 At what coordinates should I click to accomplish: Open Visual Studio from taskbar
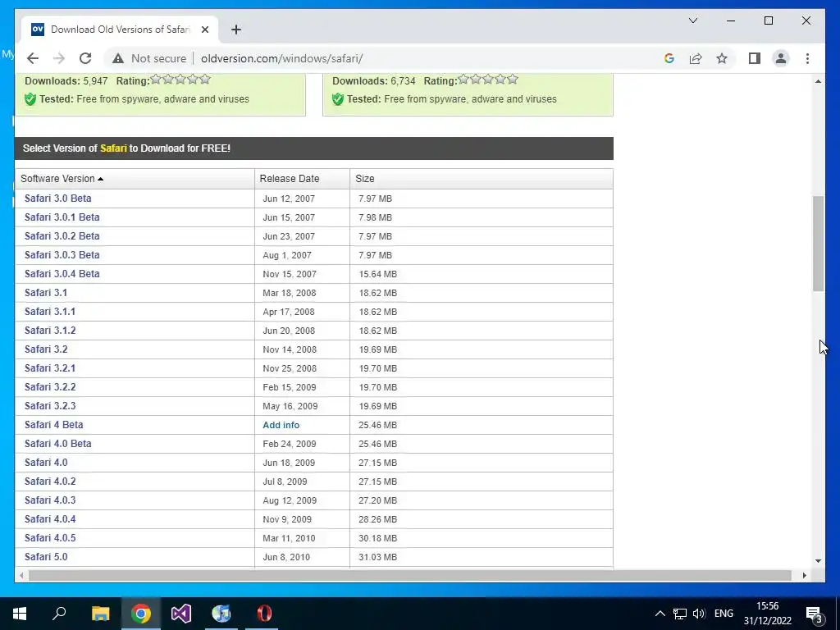pos(181,614)
